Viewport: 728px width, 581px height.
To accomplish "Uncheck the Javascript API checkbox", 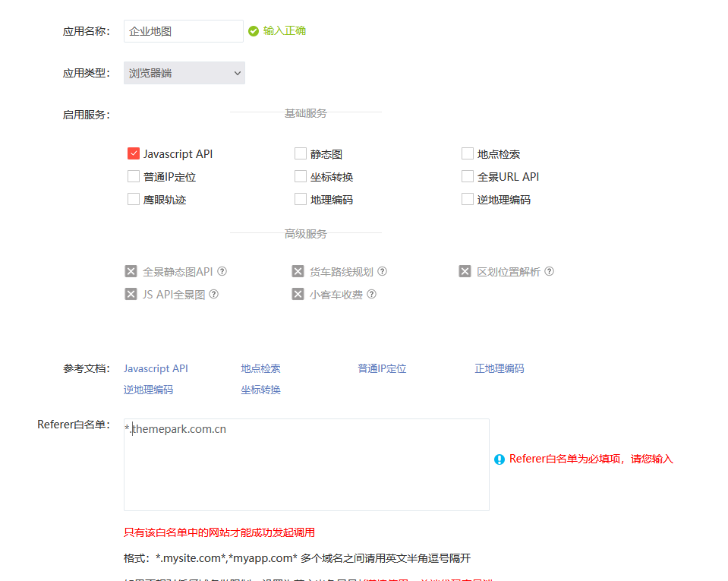I will point(134,153).
